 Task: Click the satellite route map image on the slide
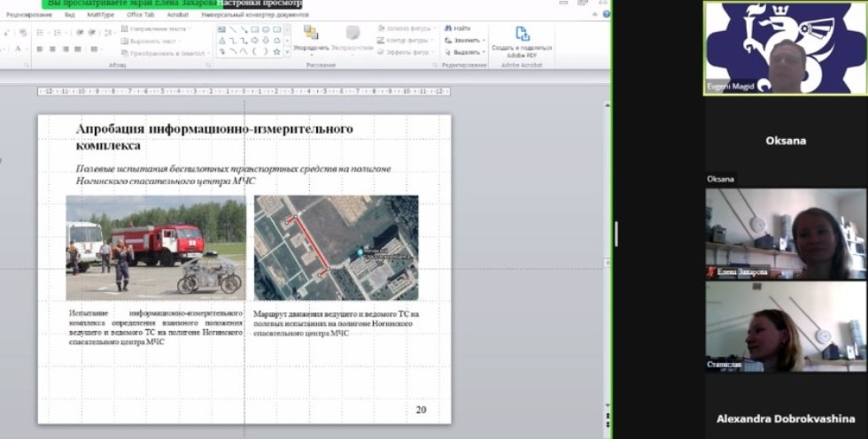(x=336, y=248)
